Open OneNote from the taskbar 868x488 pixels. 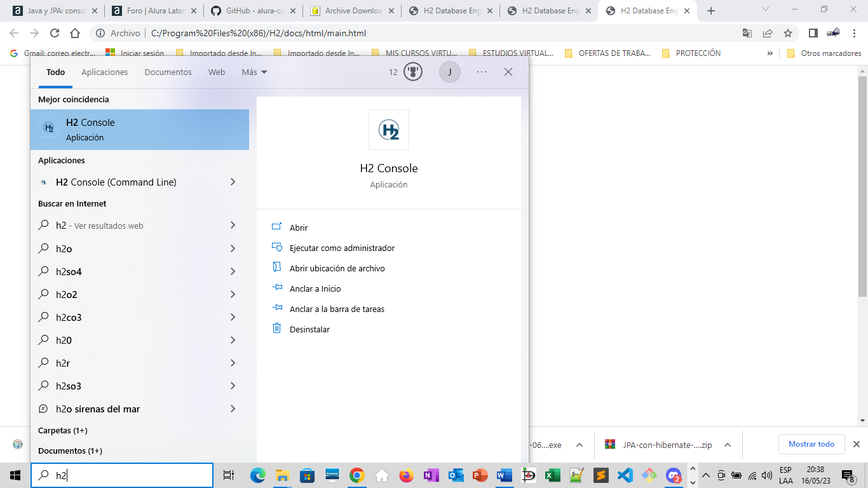431,475
